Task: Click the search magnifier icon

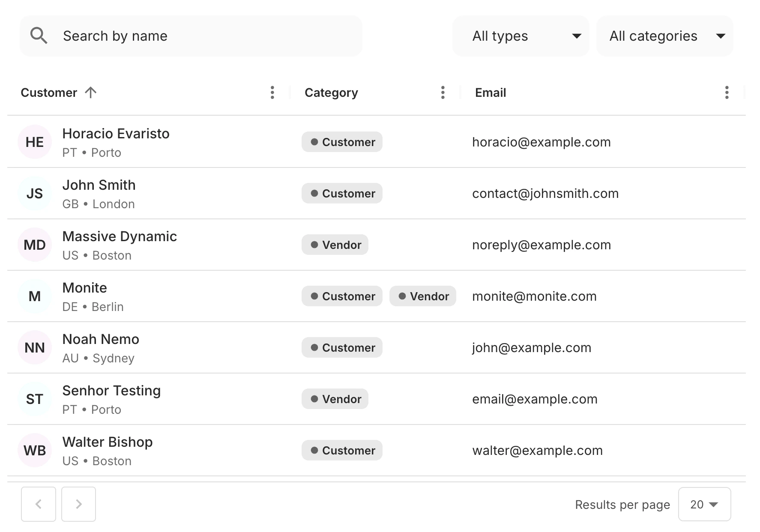Action: [x=39, y=36]
